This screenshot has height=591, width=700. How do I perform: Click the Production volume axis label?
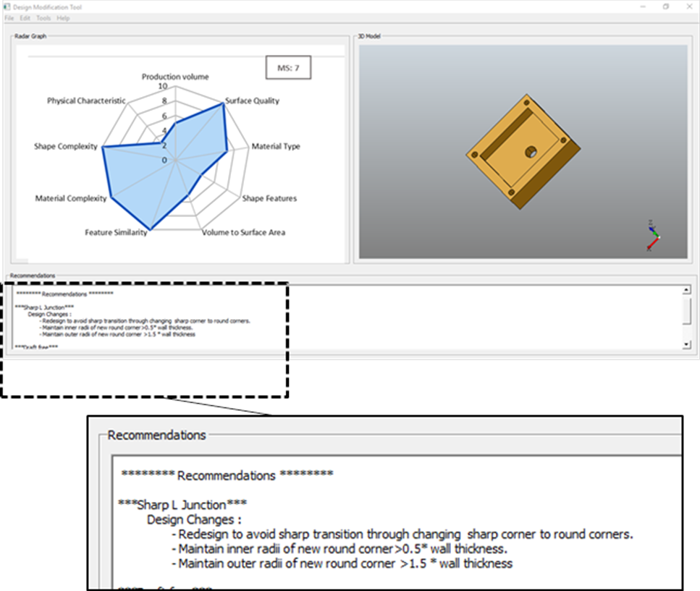[x=175, y=77]
